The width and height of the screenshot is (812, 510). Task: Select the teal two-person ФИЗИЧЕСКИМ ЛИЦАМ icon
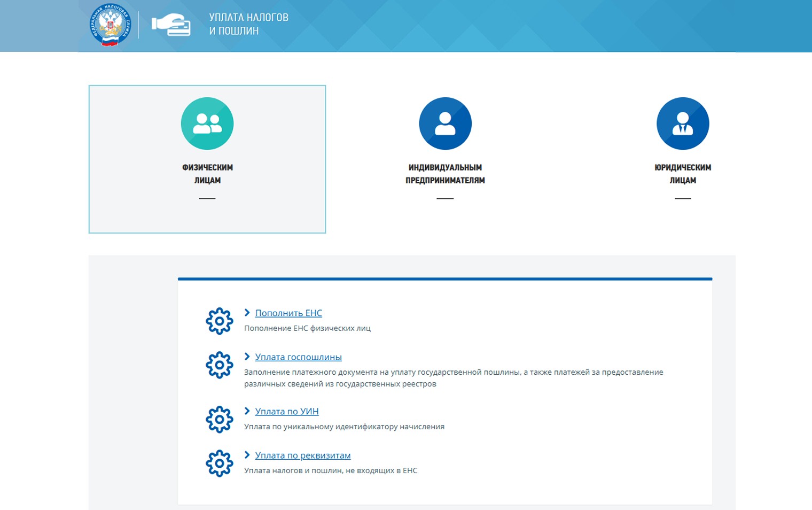(207, 123)
